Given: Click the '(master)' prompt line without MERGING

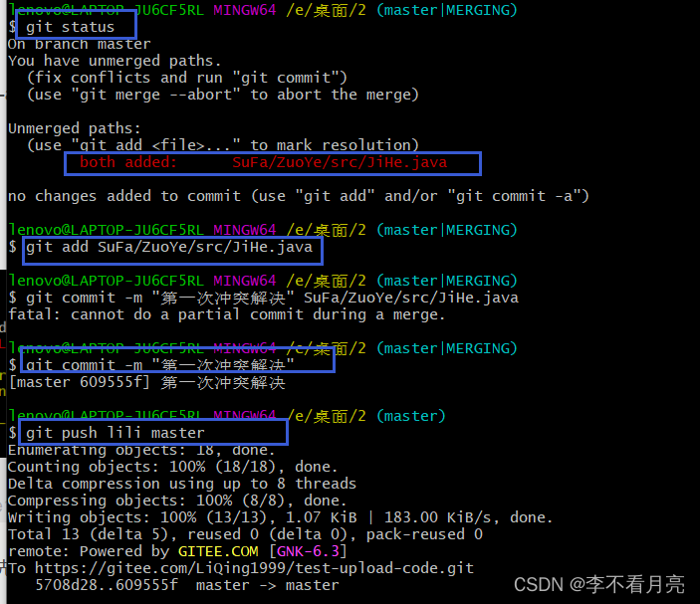Looking at the screenshot, I should [227, 416].
